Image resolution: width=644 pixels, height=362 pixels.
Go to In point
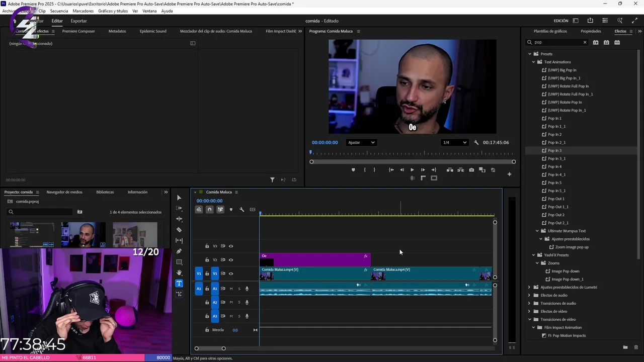click(391, 170)
